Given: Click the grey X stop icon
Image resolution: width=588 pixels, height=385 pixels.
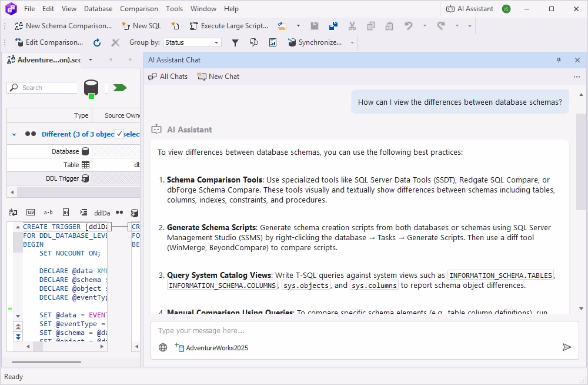Looking at the screenshot, I should pyautogui.click(x=115, y=43).
